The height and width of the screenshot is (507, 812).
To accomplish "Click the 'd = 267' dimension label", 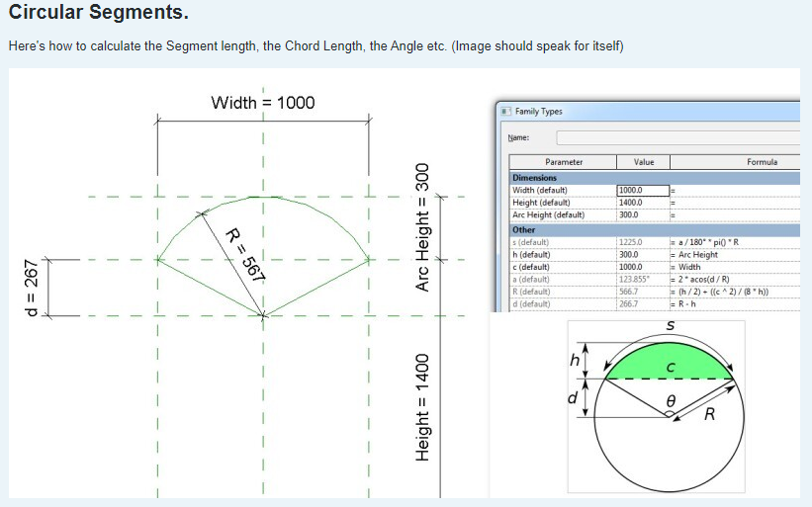I will pos(32,289).
